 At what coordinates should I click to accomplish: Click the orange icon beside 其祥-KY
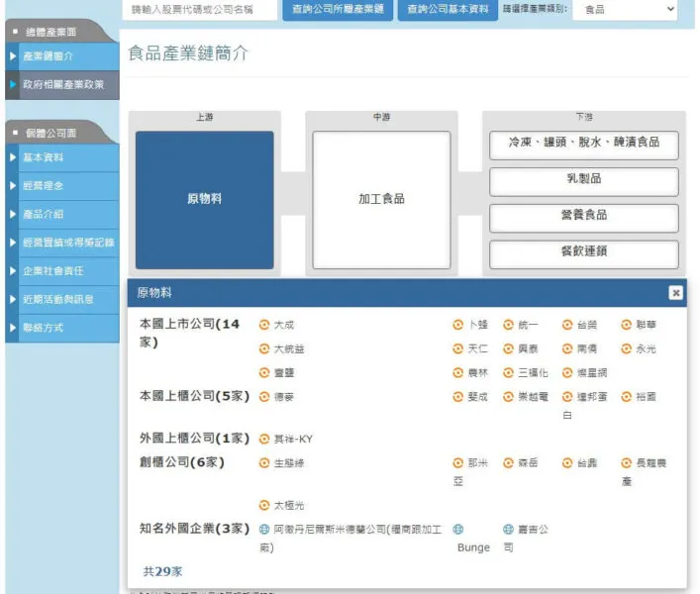tap(264, 440)
